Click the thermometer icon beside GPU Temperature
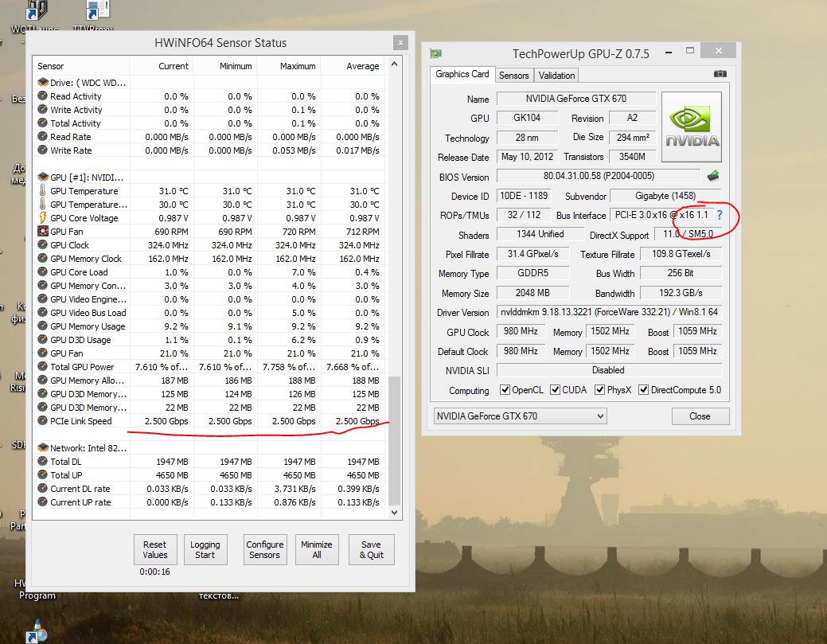The width and height of the screenshot is (827, 644). 43,191
